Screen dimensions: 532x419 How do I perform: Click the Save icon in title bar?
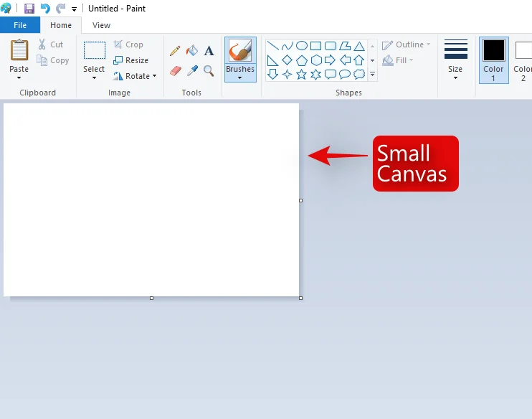(29, 9)
